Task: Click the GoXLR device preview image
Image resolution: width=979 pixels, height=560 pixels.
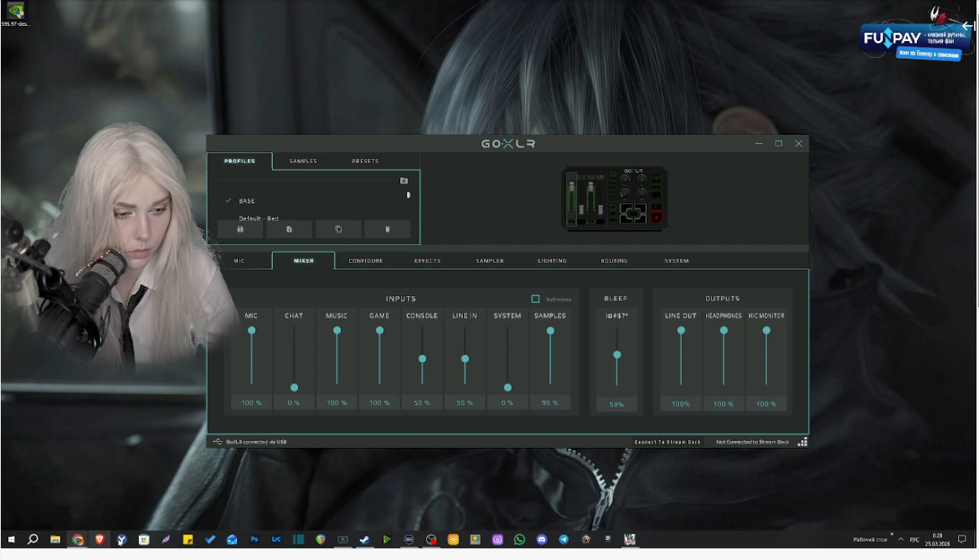Action: tap(614, 198)
